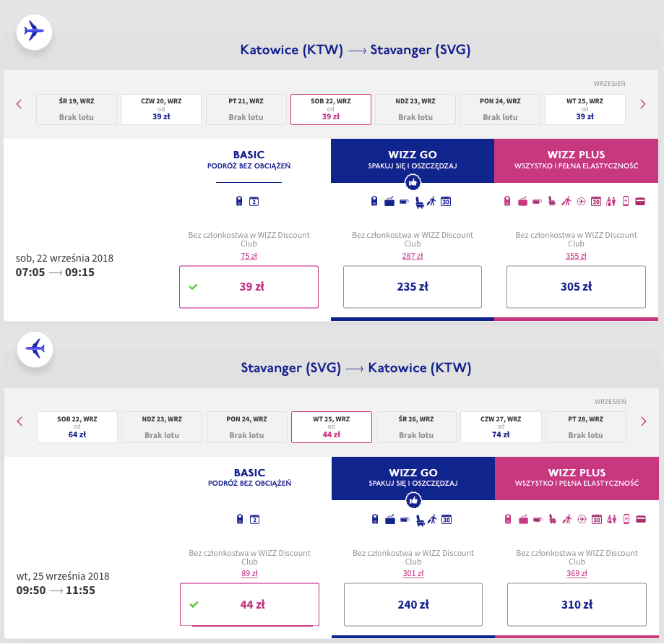The image size is (664, 644).
Task: Click return WIZZ GO header banner
Action: (x=413, y=478)
